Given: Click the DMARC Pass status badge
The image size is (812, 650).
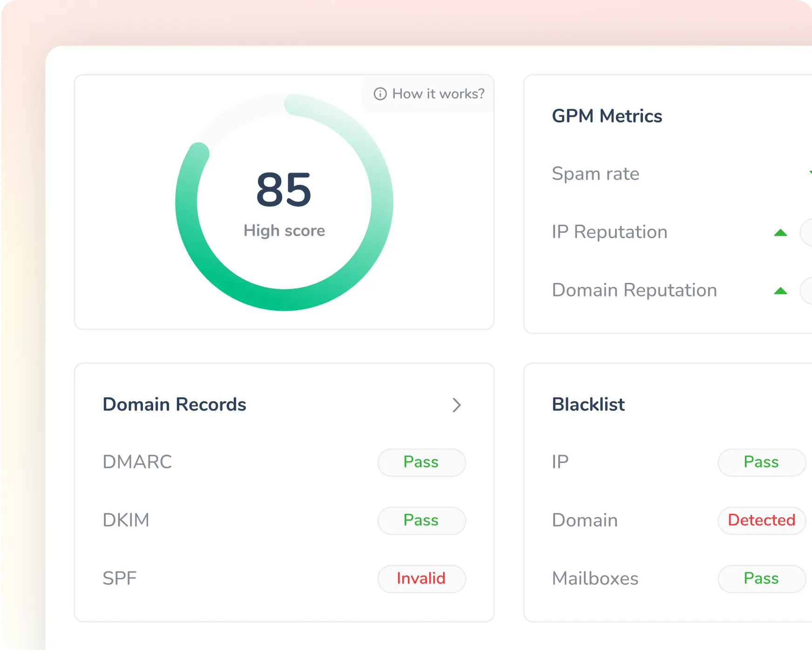Looking at the screenshot, I should pos(421,462).
